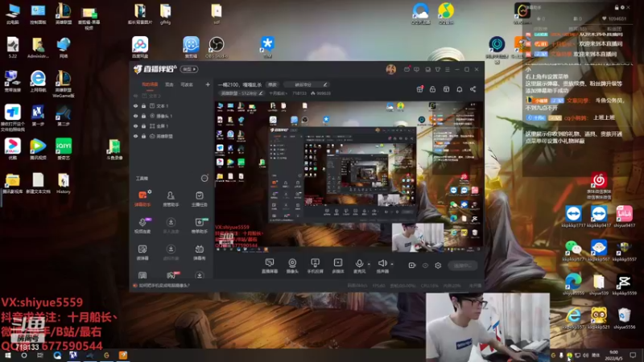The image size is (644, 362).
Task: Open the Administrator folder desktop icon
Action: pos(38,47)
